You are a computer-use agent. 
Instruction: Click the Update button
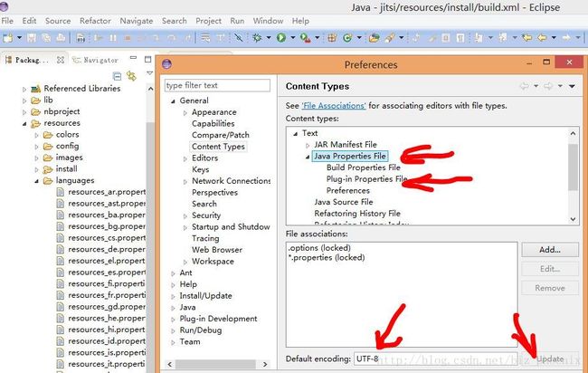(x=550, y=359)
